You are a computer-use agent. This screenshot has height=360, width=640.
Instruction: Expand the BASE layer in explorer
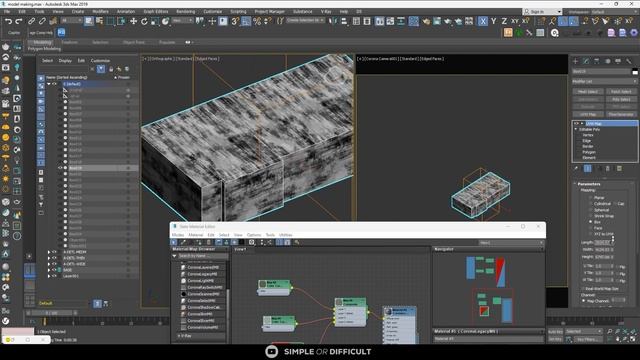[49, 270]
